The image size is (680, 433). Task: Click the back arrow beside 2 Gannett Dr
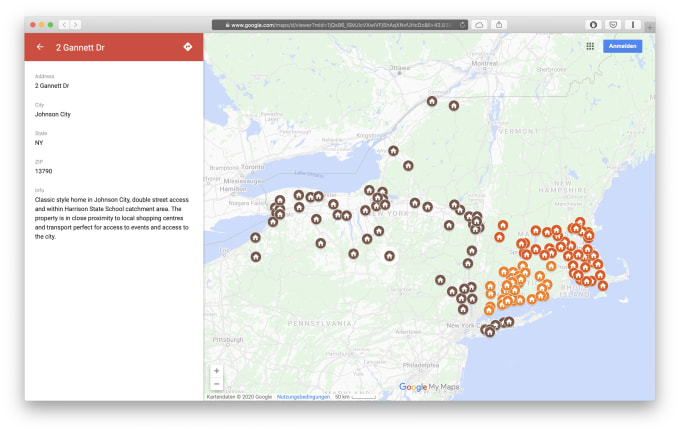click(40, 47)
